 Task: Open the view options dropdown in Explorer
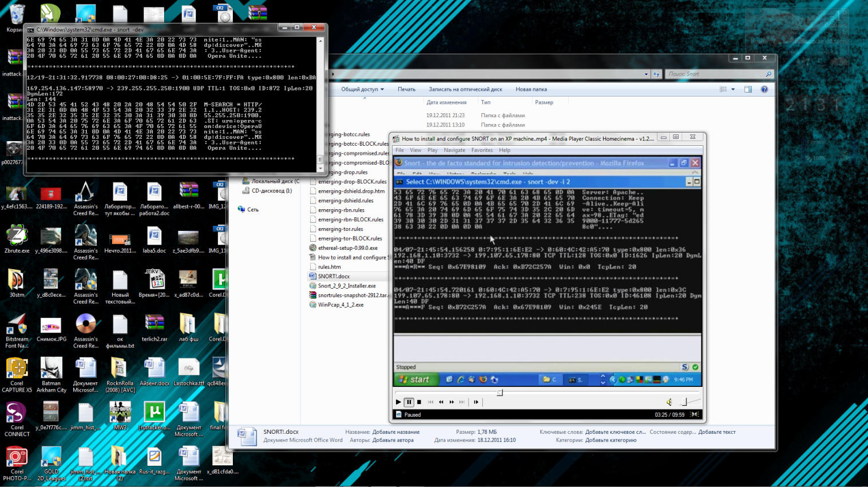732,89
